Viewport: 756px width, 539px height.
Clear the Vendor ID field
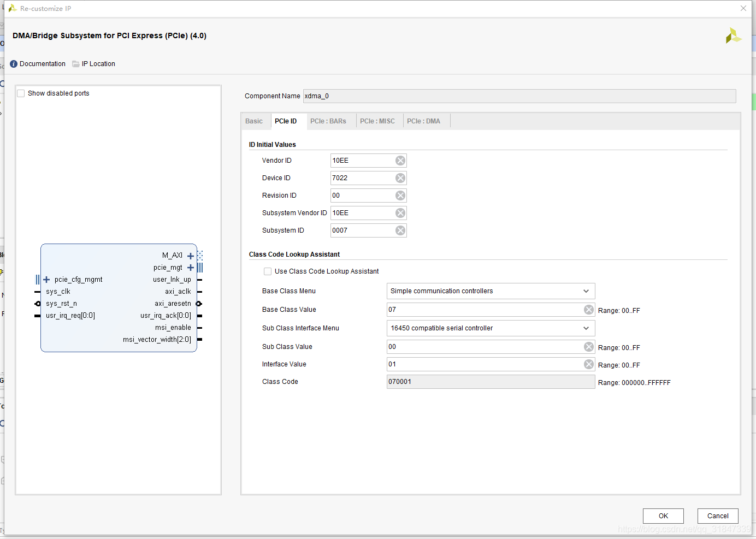click(400, 161)
